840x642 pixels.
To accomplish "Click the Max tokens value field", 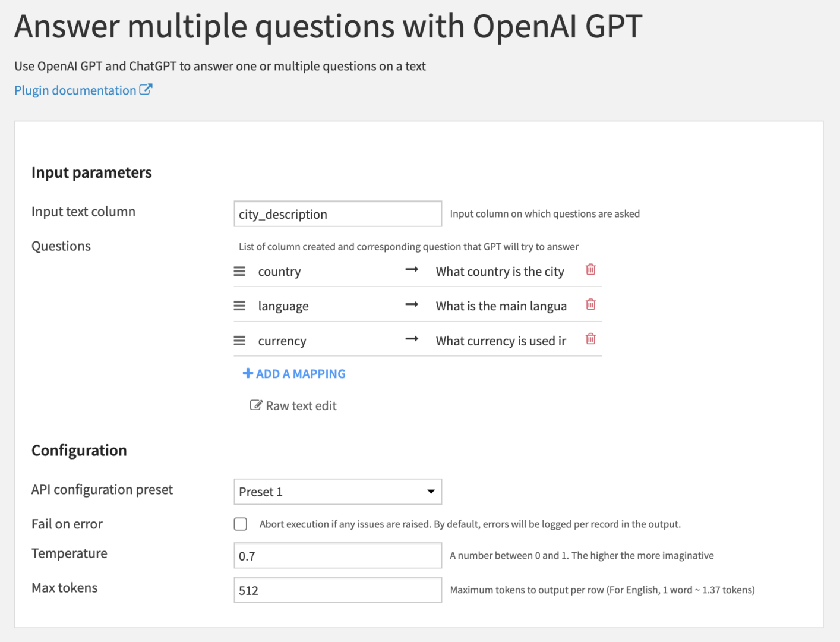I will click(337, 590).
